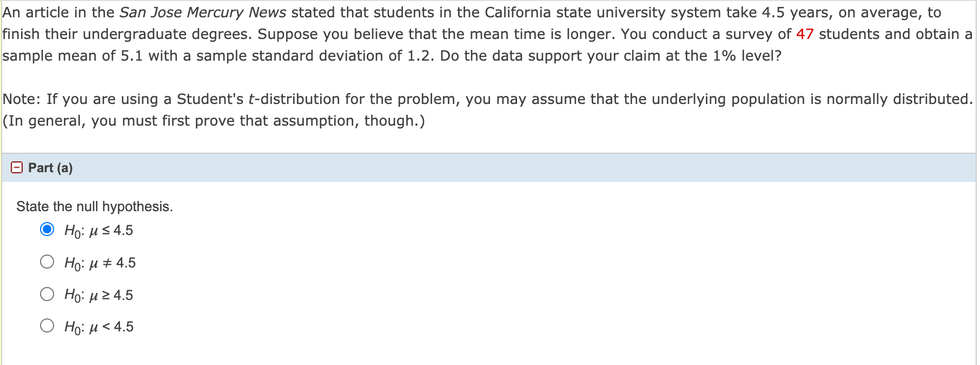Choose the H0: μ ≠ 4.5 radio button
The height and width of the screenshot is (365, 980).
click(x=47, y=262)
